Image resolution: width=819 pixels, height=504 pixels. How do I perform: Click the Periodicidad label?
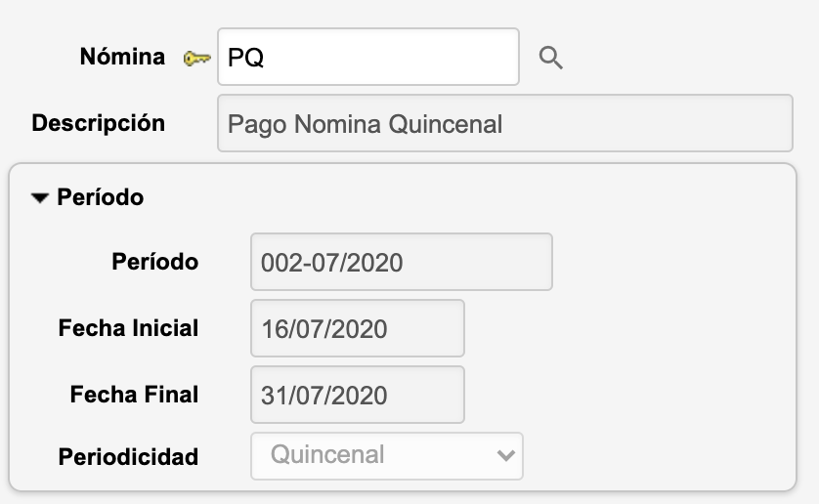pyautogui.click(x=128, y=456)
